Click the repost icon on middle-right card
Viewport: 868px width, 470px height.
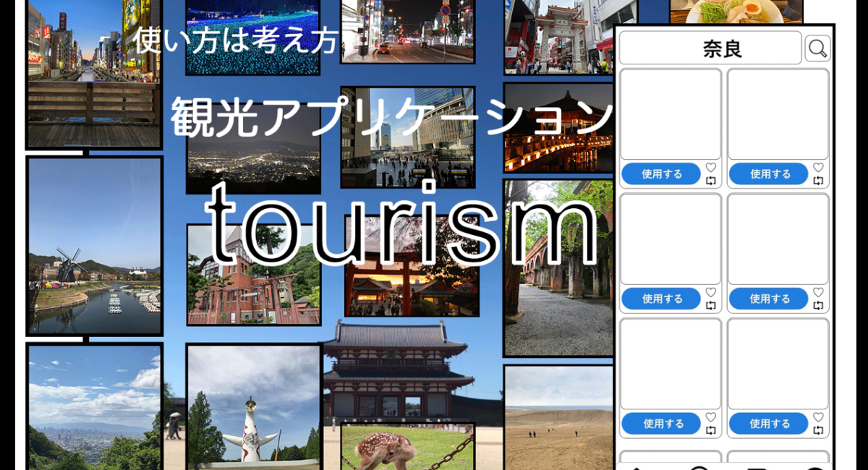click(x=818, y=305)
